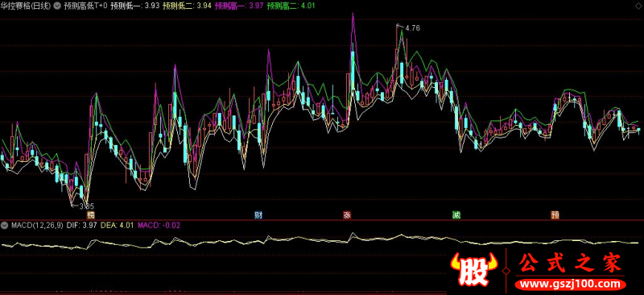The height and width of the screenshot is (295, 644).
Task: Toggle the 预测低一: 3.93 line label
Action: (x=135, y=6)
